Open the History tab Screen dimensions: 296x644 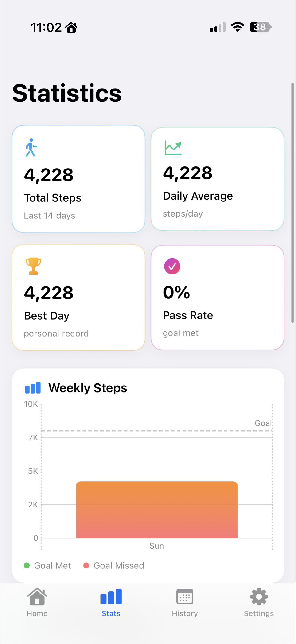coord(184,603)
